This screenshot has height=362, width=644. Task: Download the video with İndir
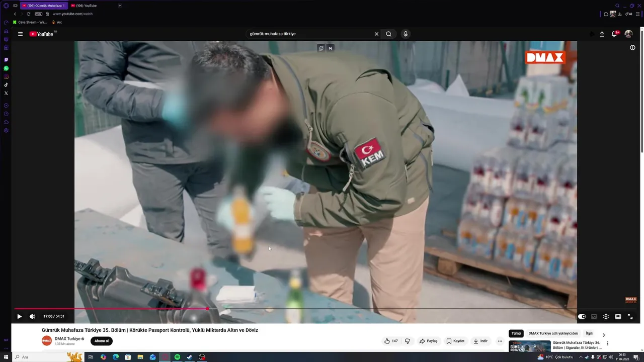click(480, 341)
